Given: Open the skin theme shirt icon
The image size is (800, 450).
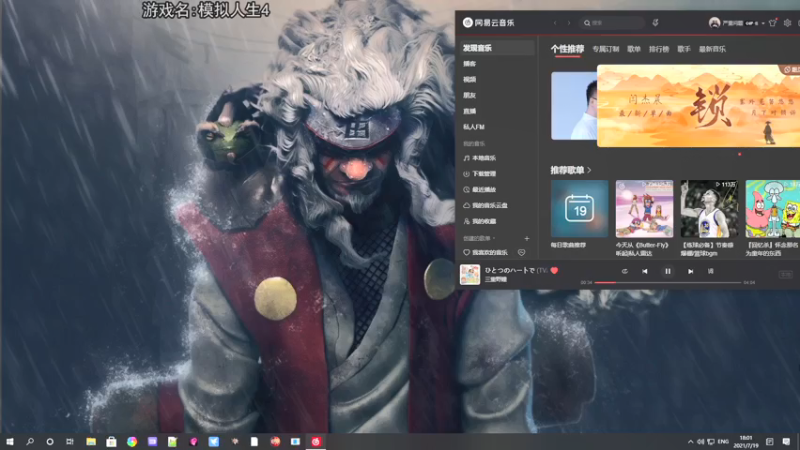Looking at the screenshot, I should (772, 22).
